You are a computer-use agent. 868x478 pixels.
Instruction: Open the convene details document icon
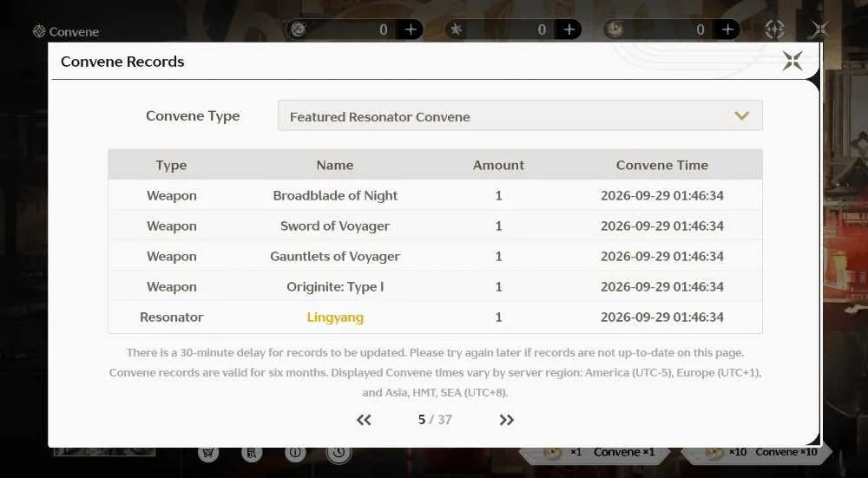click(252, 453)
